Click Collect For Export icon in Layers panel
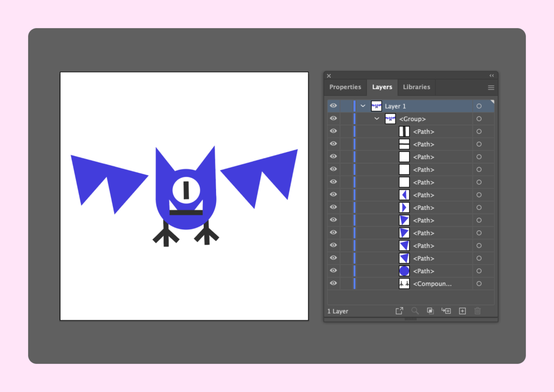The image size is (554, 392). pos(399,311)
